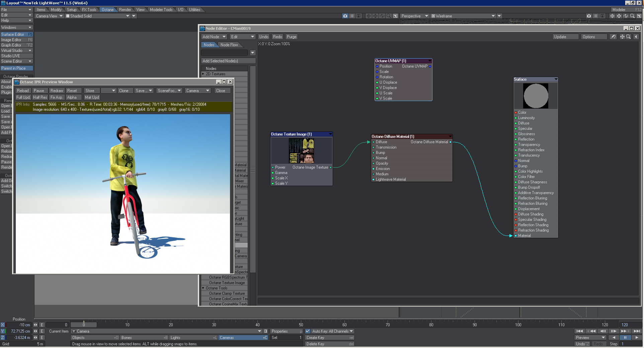Open the Items tab

tap(41, 10)
